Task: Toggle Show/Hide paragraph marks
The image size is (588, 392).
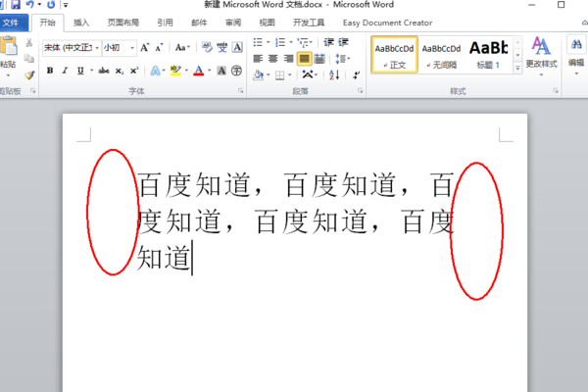Action: (357, 74)
